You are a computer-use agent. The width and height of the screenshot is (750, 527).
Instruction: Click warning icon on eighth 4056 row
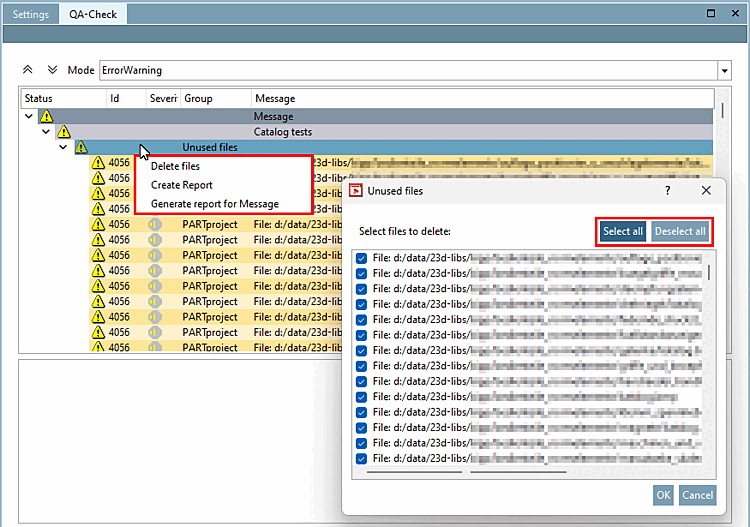click(98, 270)
